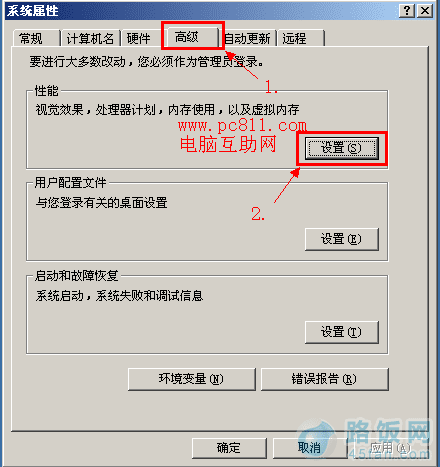The height and width of the screenshot is (467, 440).
Task: Open 性能 settings with 设置(S) button
Action: 342,148
